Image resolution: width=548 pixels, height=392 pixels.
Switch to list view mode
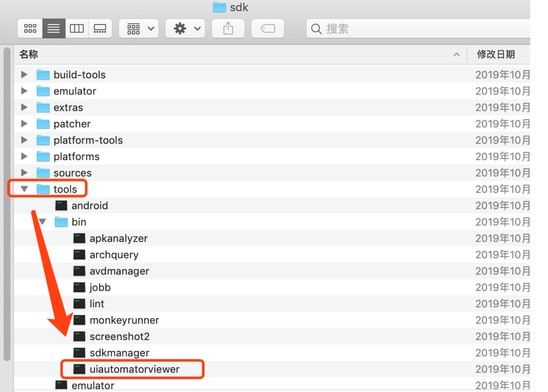tap(54, 29)
